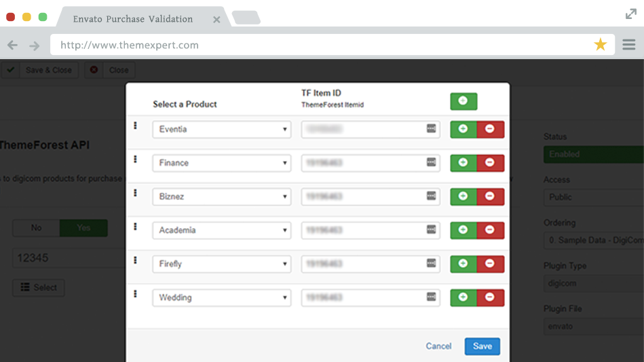Image resolution: width=644 pixels, height=362 pixels.
Task: Cancel the product mapping dialog
Action: [438, 346]
